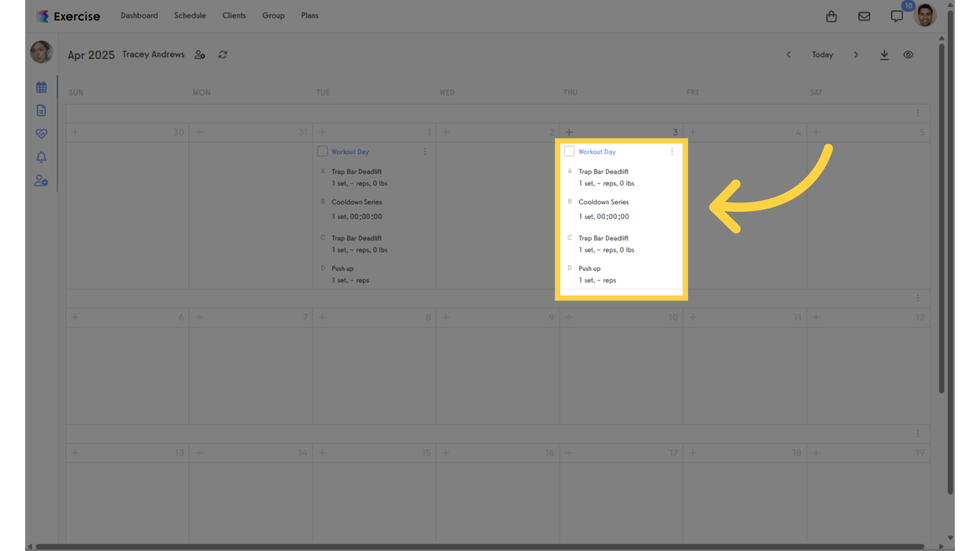Open the user profile avatar menu
Screen dimensions: 980x551
(x=925, y=15)
